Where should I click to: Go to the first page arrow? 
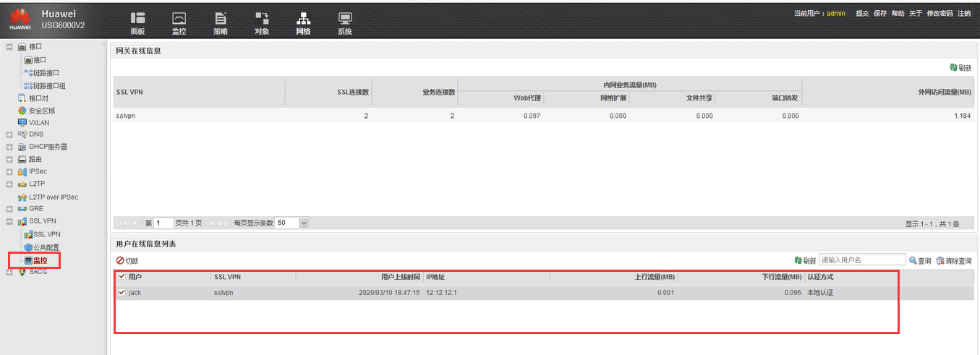[123, 223]
